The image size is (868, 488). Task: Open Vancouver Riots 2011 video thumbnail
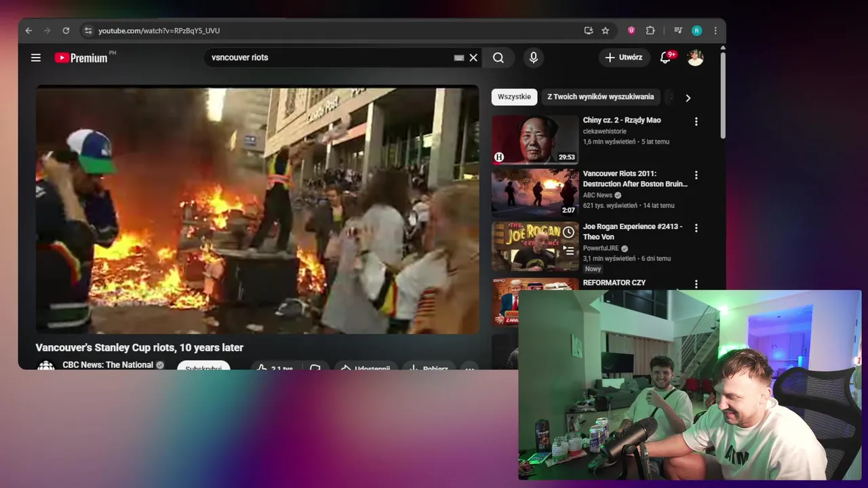pyautogui.click(x=535, y=193)
